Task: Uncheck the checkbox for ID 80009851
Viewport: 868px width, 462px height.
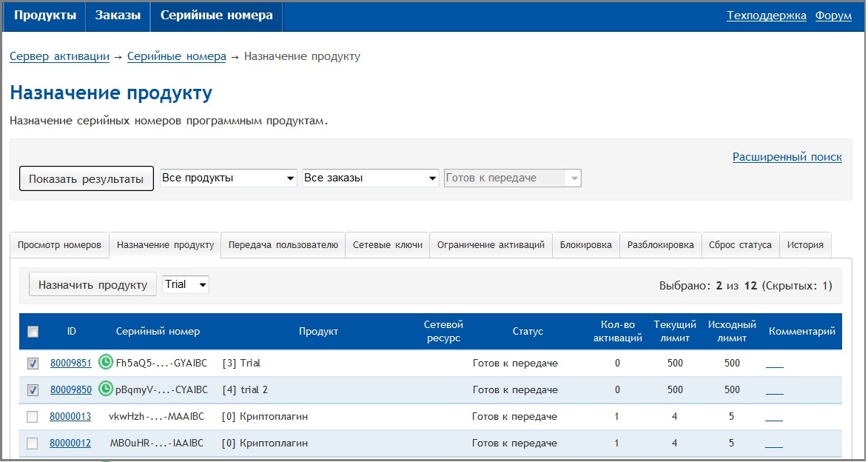Action: 33,364
